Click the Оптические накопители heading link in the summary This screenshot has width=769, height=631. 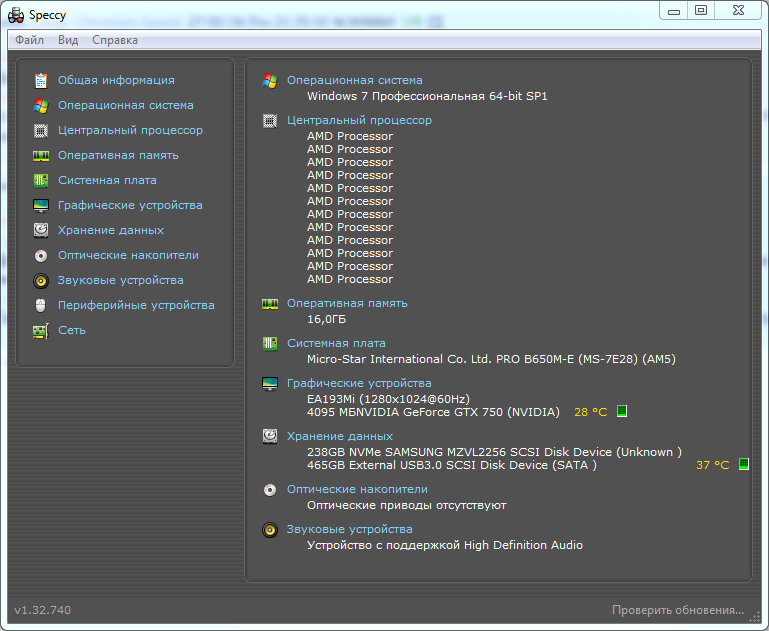pyautogui.click(x=358, y=489)
